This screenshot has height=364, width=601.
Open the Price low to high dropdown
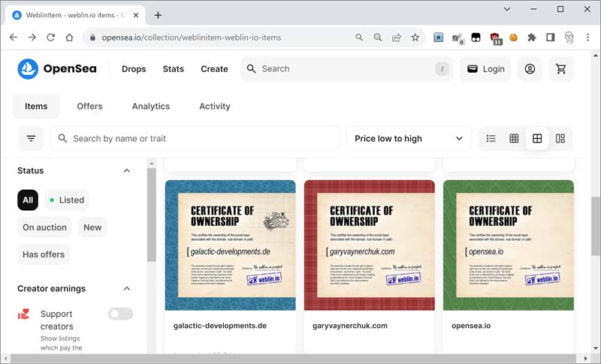click(409, 139)
